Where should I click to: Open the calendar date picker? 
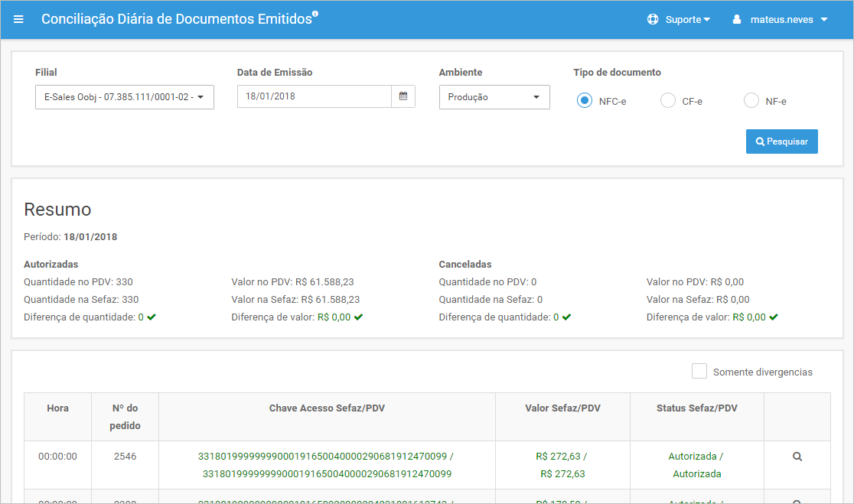click(x=403, y=96)
